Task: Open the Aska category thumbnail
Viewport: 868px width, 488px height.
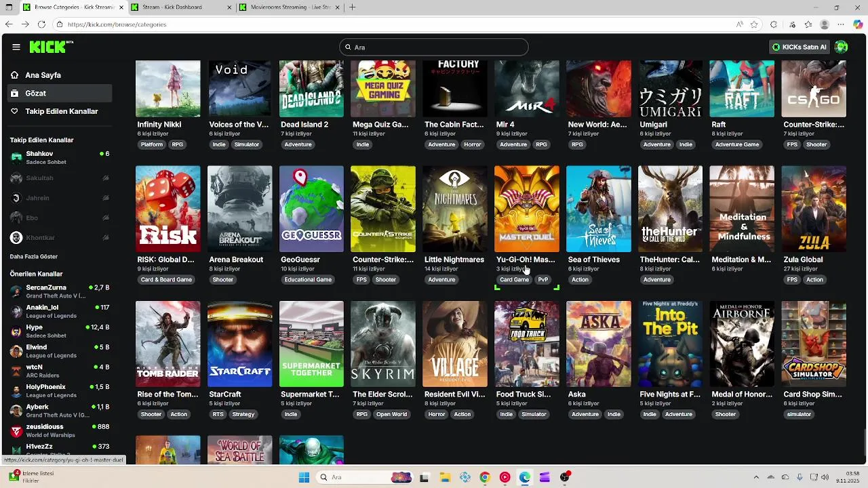Action: click(599, 344)
